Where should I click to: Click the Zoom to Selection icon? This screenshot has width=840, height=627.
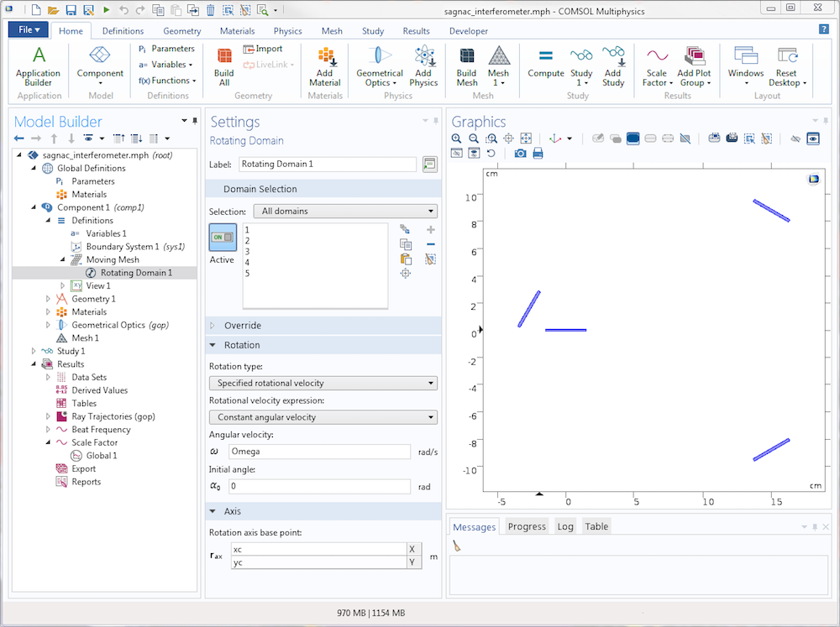click(x=406, y=274)
